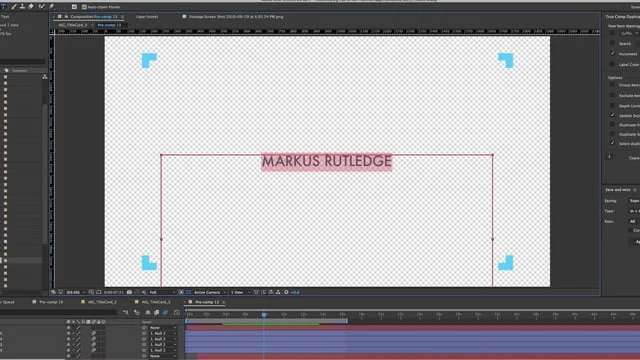Screen dimensions: 640x360
Task: Click the grid and guides options icon
Action: (91, 292)
